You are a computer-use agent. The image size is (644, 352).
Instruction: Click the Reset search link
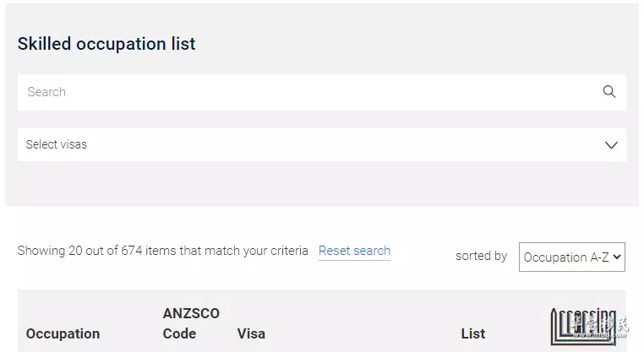(354, 251)
